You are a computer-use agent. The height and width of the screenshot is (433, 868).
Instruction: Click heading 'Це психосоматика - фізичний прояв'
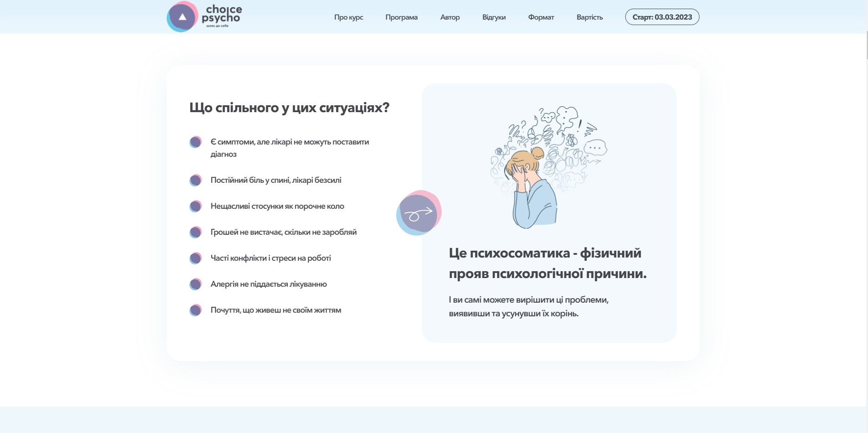pyautogui.click(x=548, y=263)
